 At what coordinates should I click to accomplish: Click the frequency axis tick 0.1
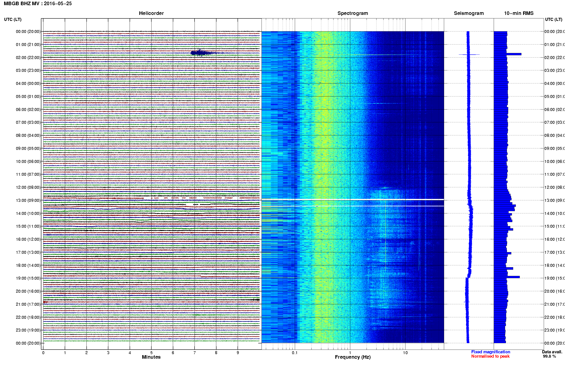[295, 353]
